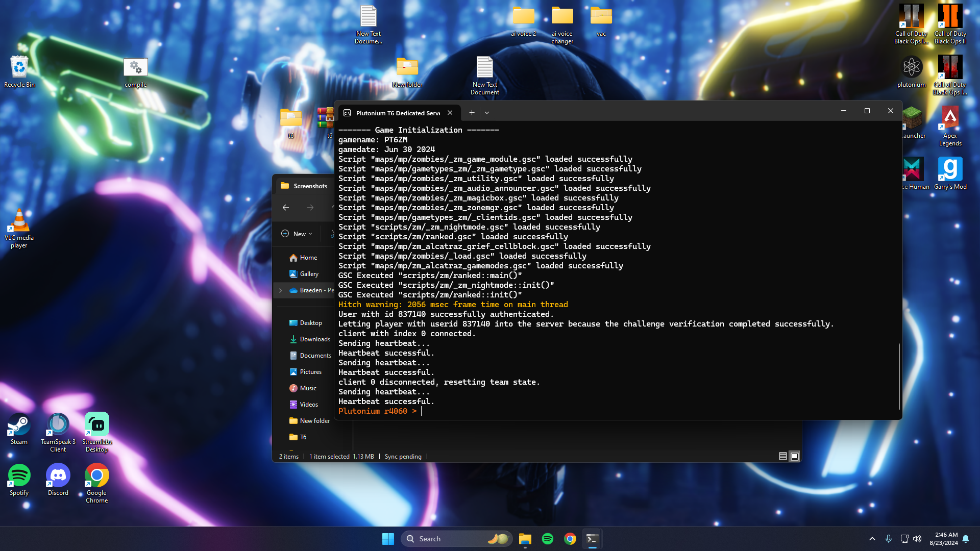Open the New Text Docume... file icon
This screenshot has height=551, width=980.
tap(368, 24)
